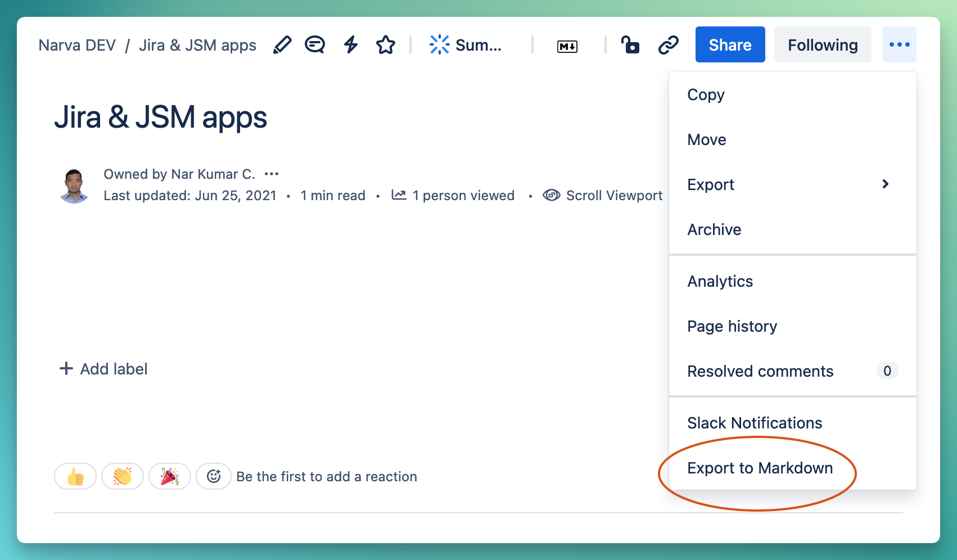Screen dimensions: 957x560
Task: Click Add label below the page metadata
Action: tap(103, 369)
